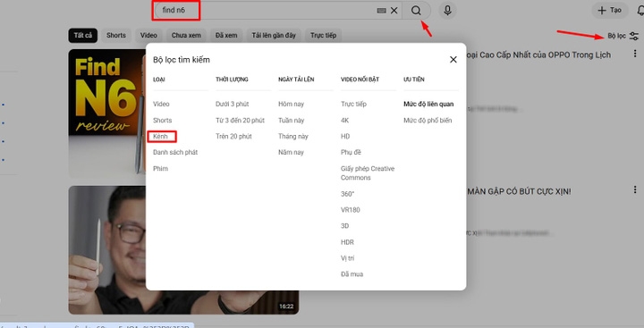
Task: Select the Vị trí feature filter
Action: point(347,258)
